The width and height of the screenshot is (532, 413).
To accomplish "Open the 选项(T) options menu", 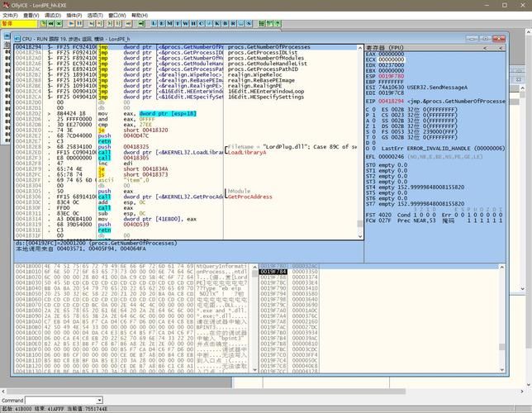I will coord(95,15).
